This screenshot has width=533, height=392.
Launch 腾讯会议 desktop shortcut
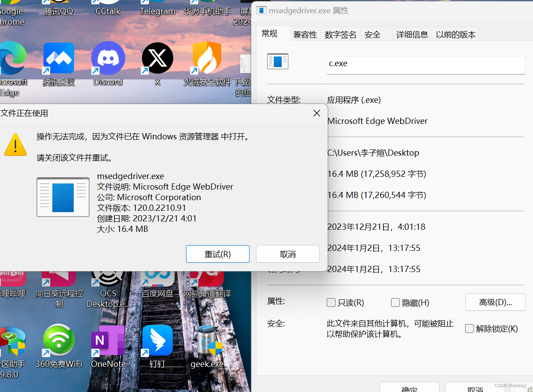coord(59,64)
